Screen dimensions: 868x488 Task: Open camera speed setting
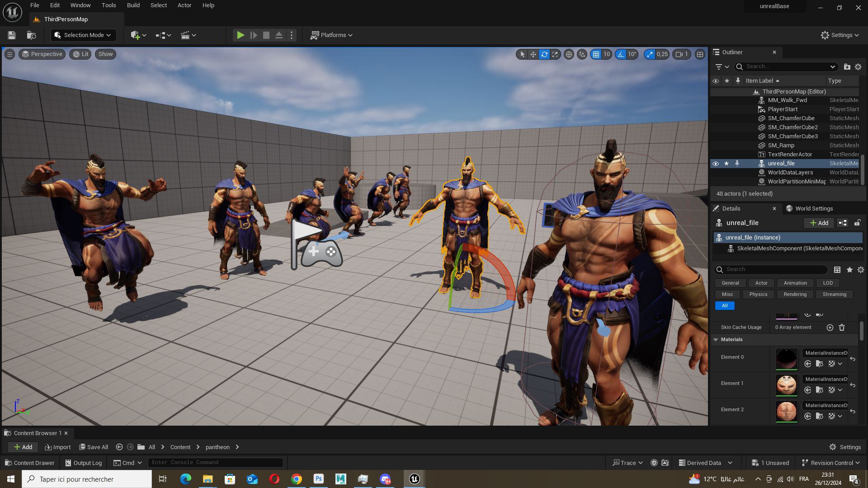pos(682,54)
